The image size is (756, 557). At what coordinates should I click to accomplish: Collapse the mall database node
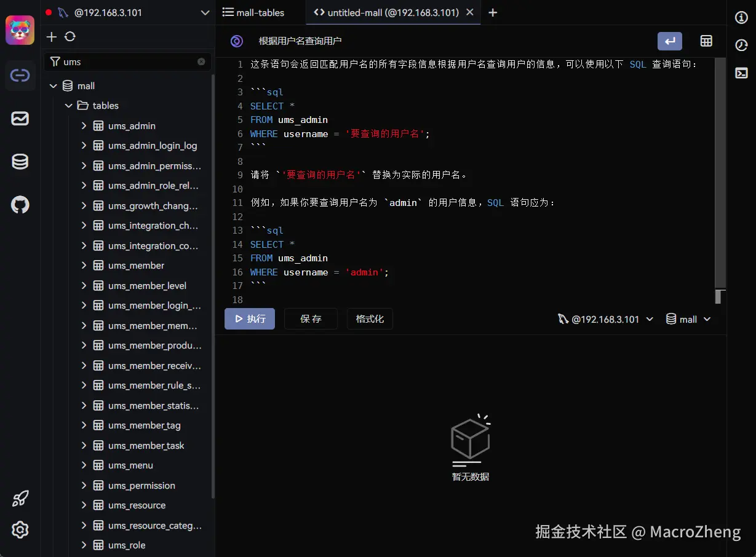click(53, 86)
